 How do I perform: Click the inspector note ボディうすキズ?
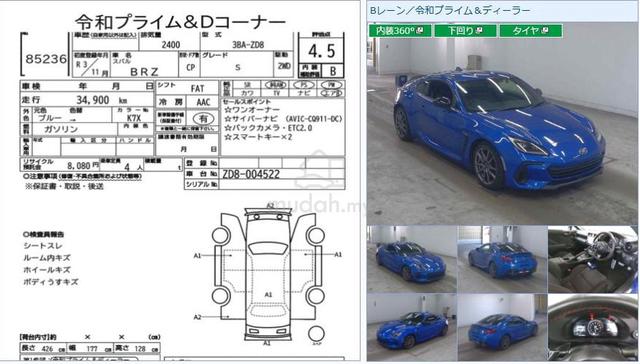coord(51,282)
